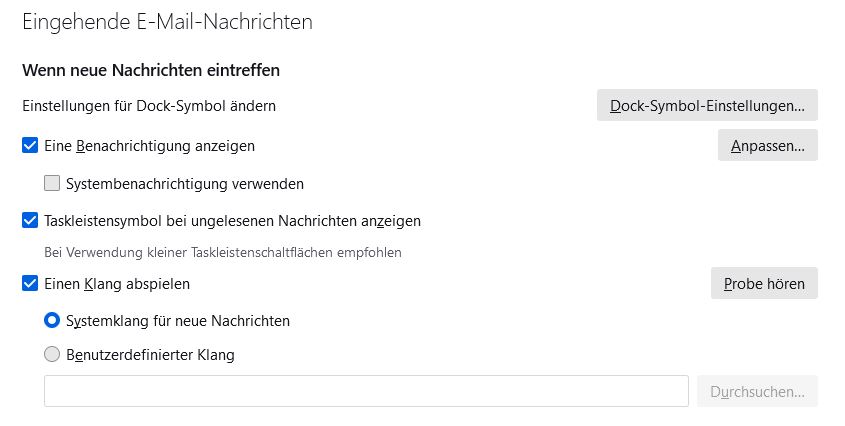Click into the custom sound file path field

(366, 392)
